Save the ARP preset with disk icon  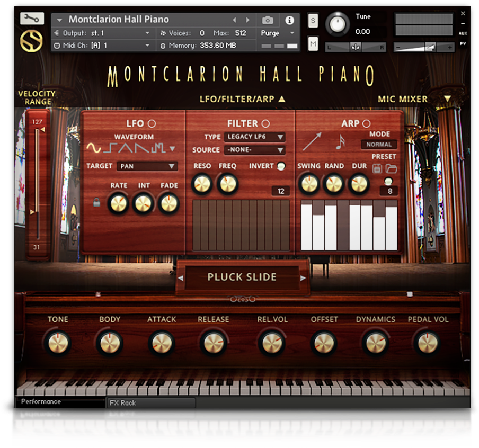tap(377, 168)
